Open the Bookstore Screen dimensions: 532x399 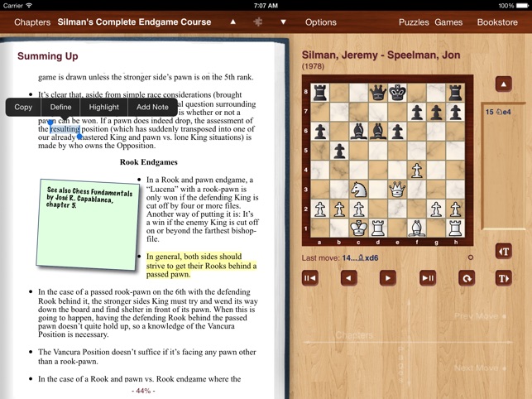[x=497, y=22]
